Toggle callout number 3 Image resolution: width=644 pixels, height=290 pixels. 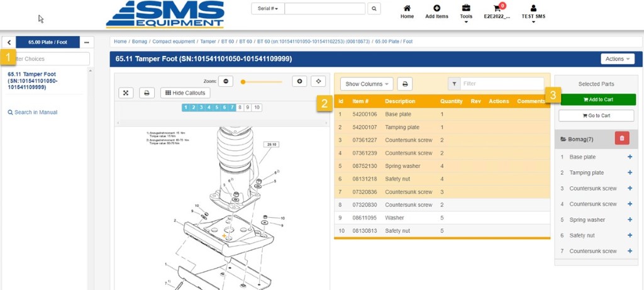tap(201, 108)
